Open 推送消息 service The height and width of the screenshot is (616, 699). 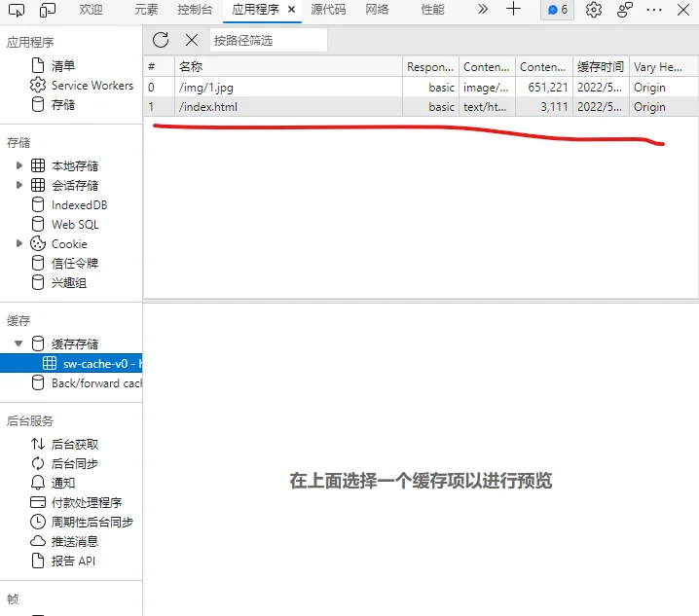[74, 541]
